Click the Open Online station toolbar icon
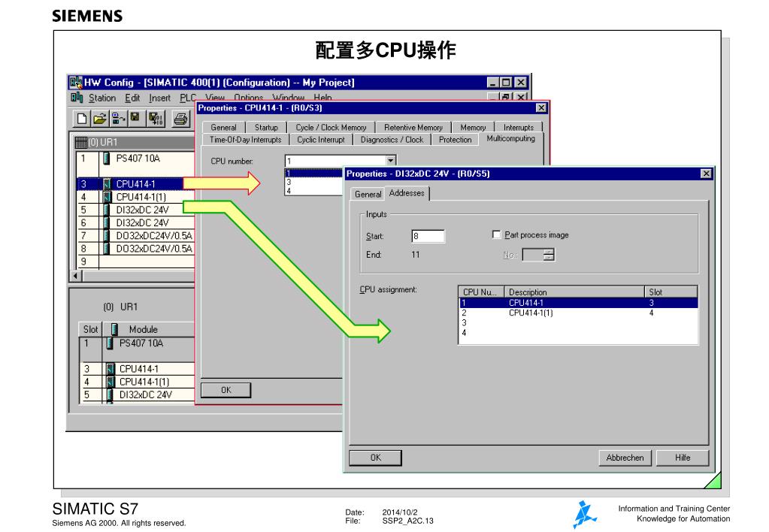 click(118, 119)
